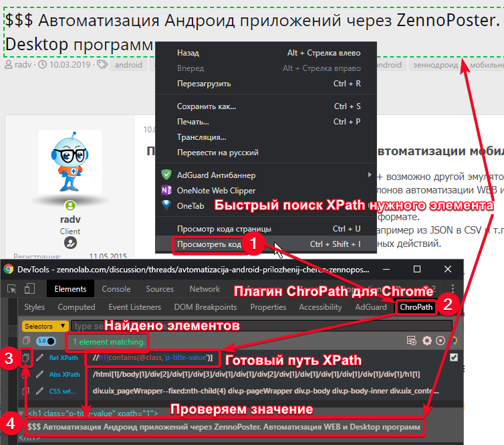Image resolution: width=504 pixels, height=445 pixels.
Task: Choose Просмотр кода страницы menu entry
Action: [266, 229]
